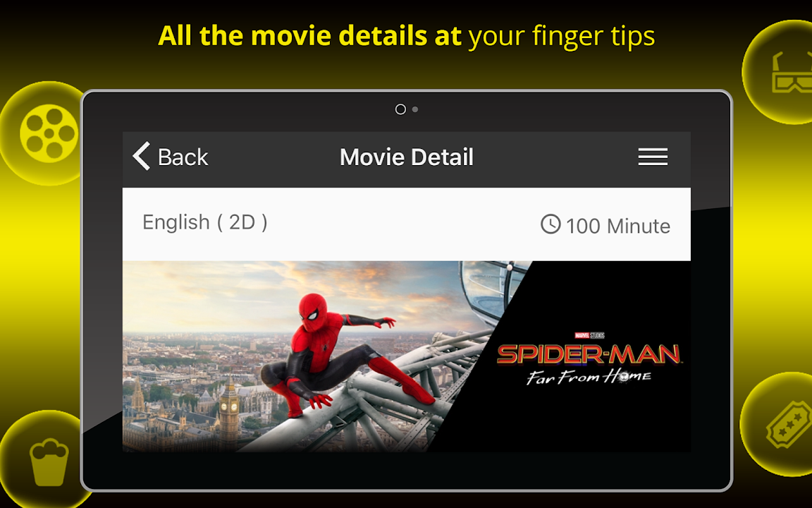
Task: Click the "your finger tips" heading text
Action: point(562,36)
